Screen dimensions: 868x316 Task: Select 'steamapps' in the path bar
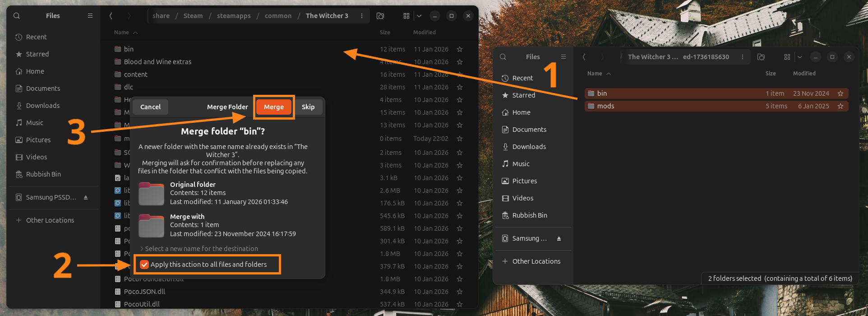pyautogui.click(x=234, y=16)
